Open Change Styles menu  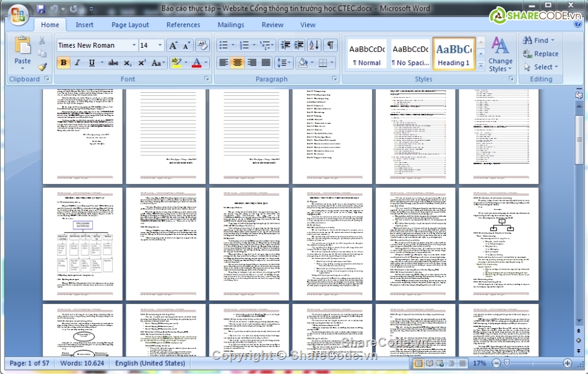[x=500, y=54]
